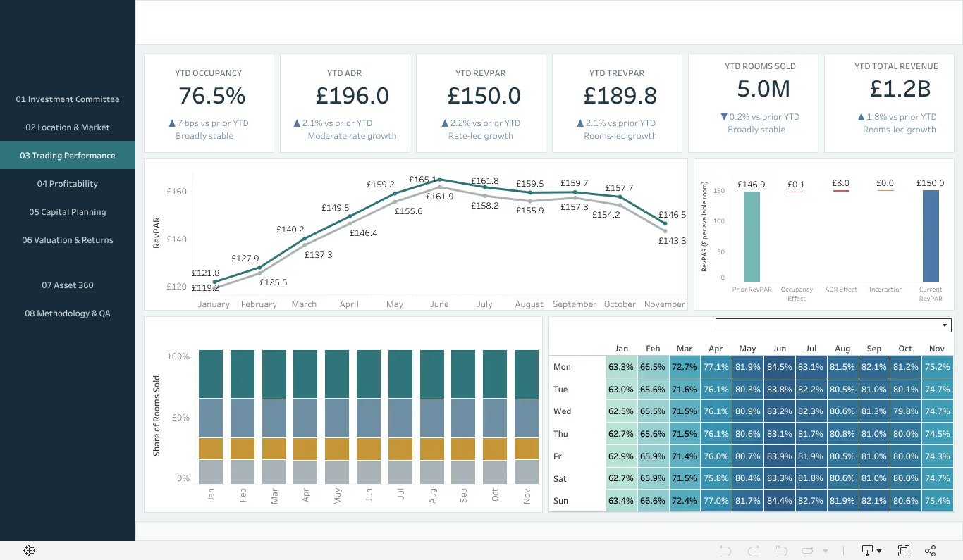Click the November £146.5 data label
963x560 pixels.
673,215
